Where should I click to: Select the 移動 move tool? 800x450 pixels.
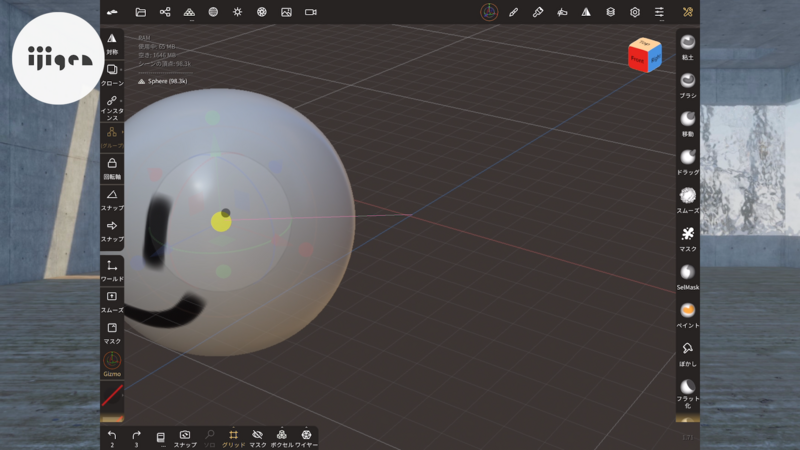point(688,123)
